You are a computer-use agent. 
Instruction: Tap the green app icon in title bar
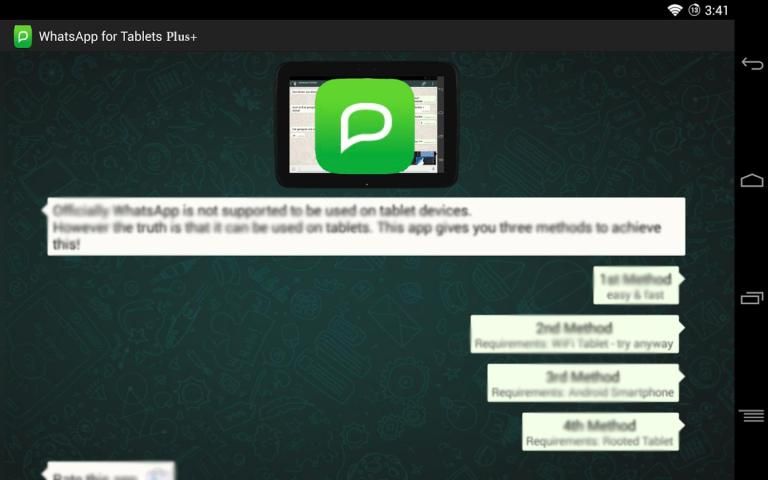tap(22, 37)
